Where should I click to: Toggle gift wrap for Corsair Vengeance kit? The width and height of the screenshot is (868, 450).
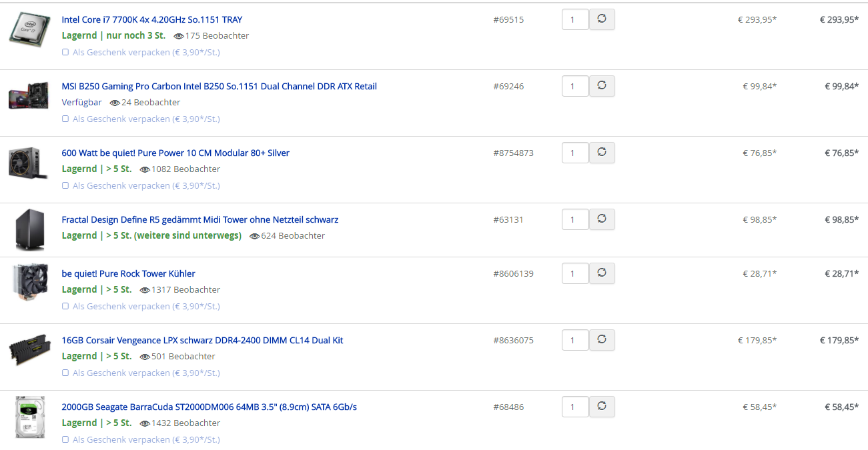[x=65, y=373]
